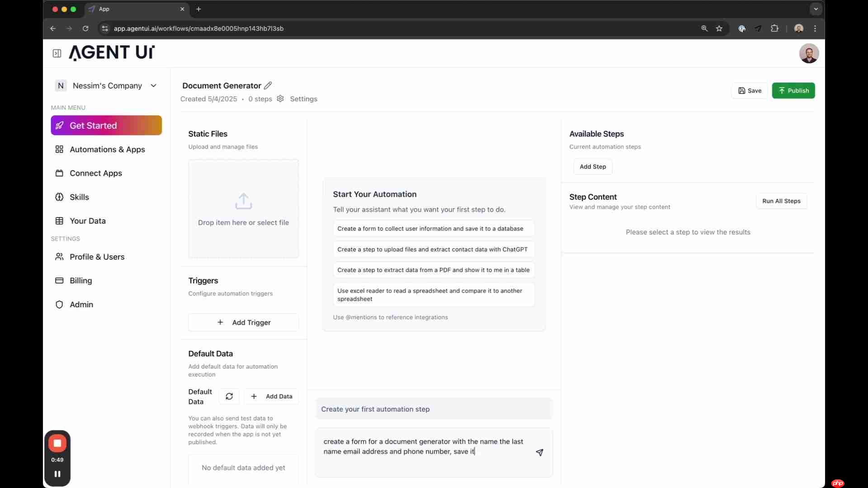The height and width of the screenshot is (488, 868).
Task: Stop the screen recording
Action: click(57, 443)
